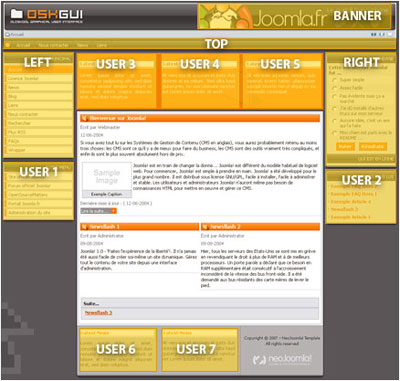Open News in the left menu

pyautogui.click(x=39, y=87)
